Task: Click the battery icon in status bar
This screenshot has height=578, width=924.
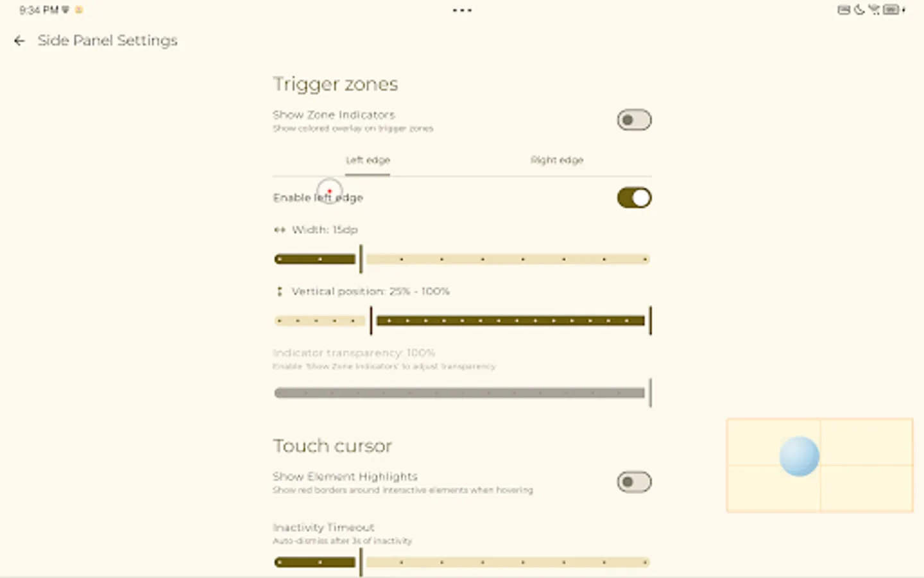Action: [891, 10]
